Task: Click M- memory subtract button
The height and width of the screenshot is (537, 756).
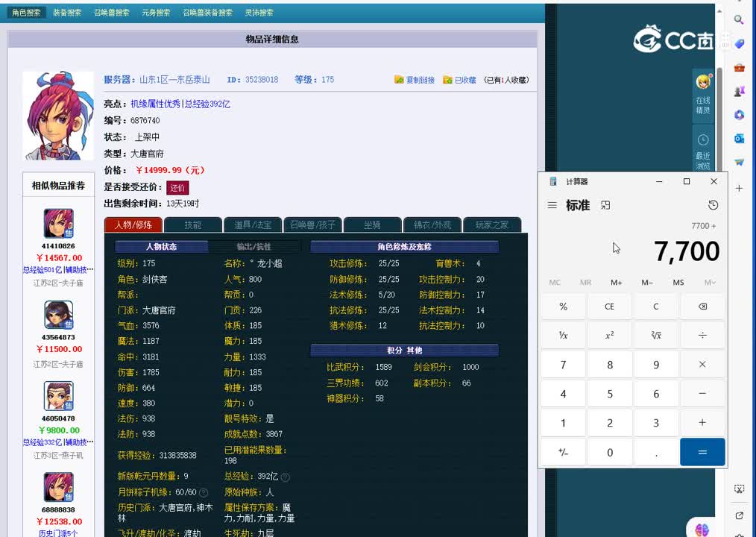Action: point(647,282)
